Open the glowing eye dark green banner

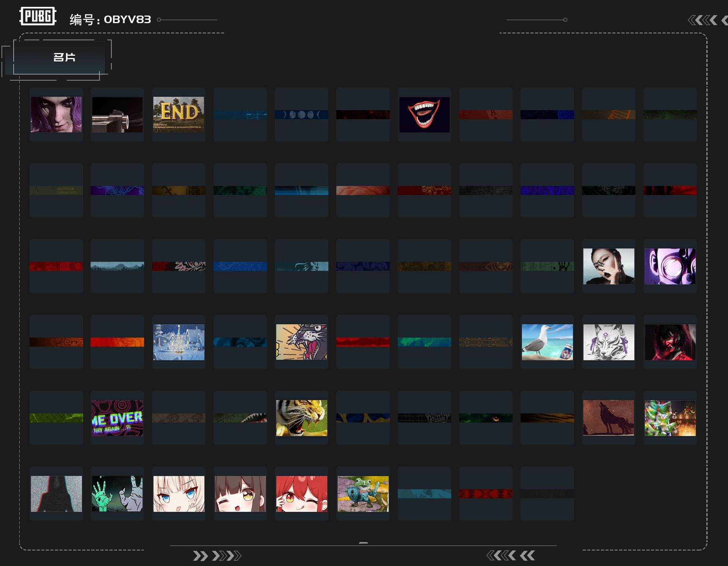486,418
